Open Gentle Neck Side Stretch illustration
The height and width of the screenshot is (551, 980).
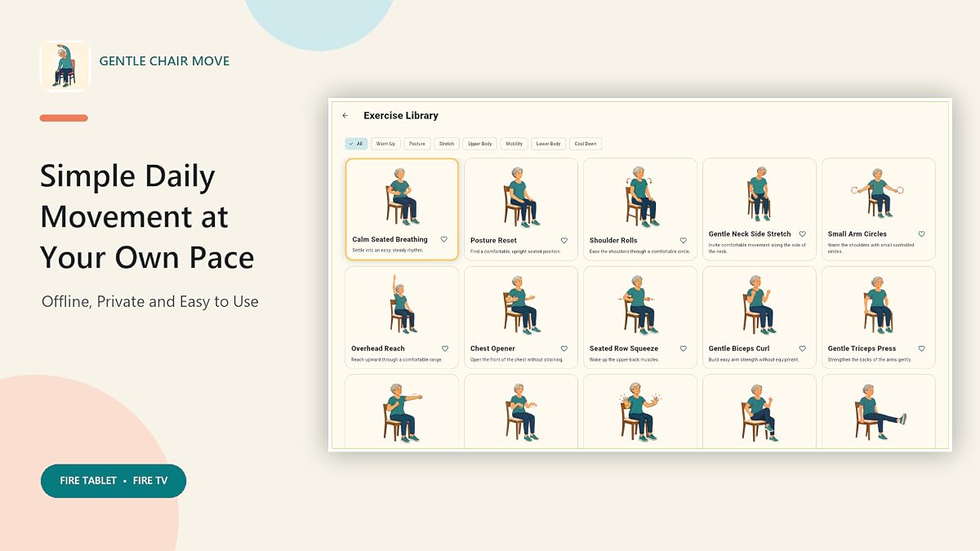pyautogui.click(x=759, y=193)
